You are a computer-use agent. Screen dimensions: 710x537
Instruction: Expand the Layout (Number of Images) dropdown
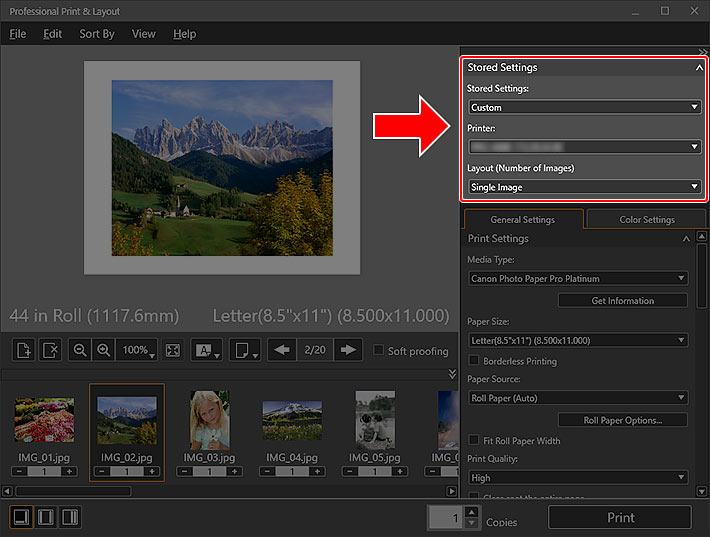pos(584,187)
